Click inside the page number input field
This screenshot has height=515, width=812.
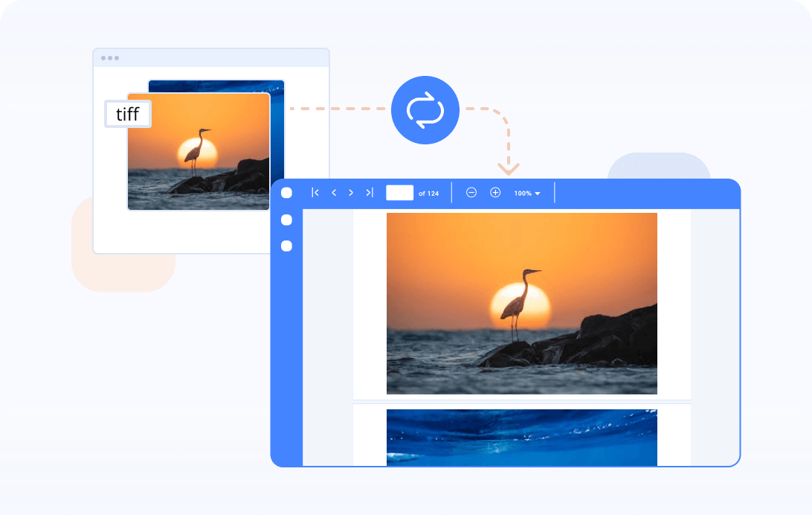click(399, 192)
